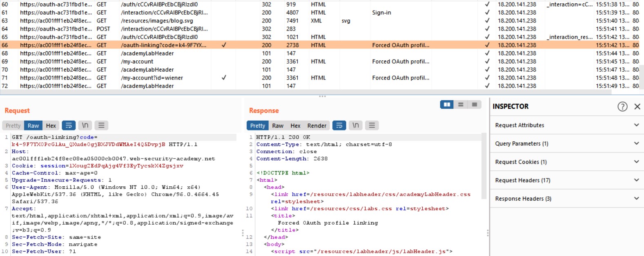Select row 71 /my-account?id=wiener

(x=320, y=78)
